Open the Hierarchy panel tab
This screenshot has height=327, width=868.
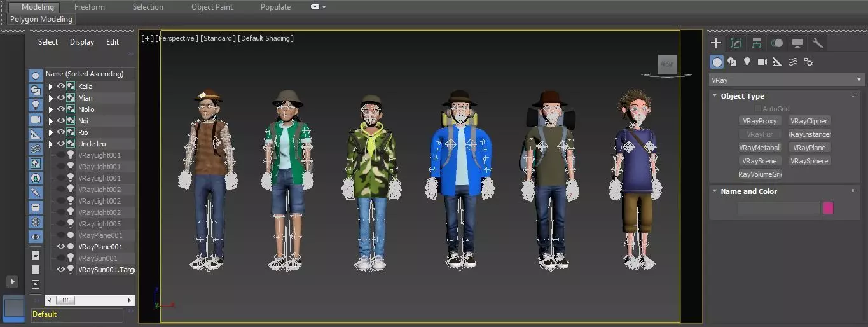(x=757, y=43)
